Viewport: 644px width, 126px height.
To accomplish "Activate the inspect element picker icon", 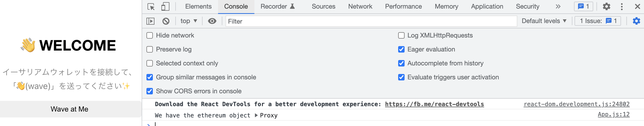I will pyautogui.click(x=151, y=6).
